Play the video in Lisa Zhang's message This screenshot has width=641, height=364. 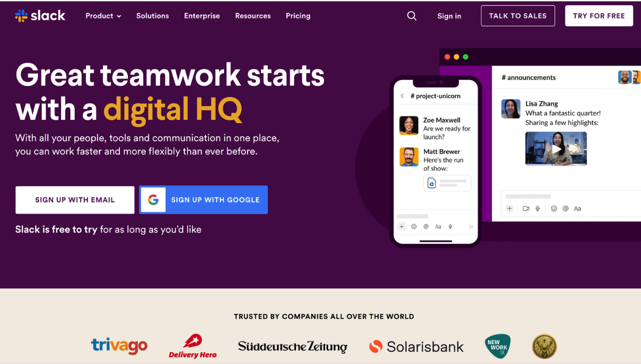[x=556, y=149]
